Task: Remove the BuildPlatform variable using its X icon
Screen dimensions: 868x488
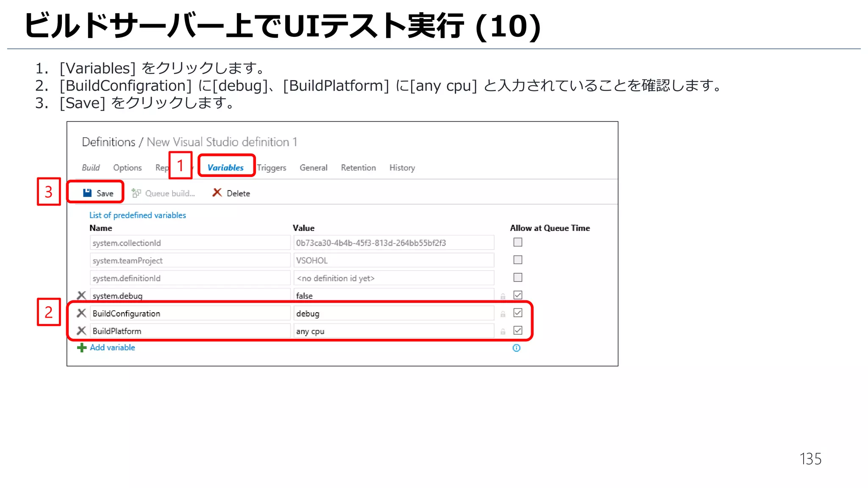Action: pos(81,331)
